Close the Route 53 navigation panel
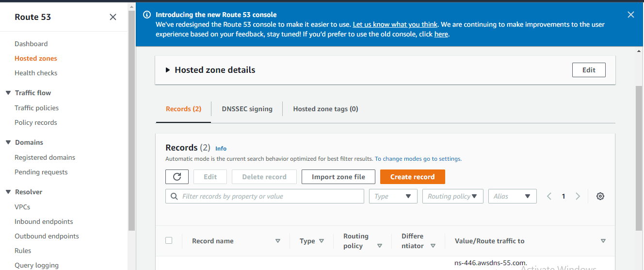The image size is (644, 270). click(x=113, y=17)
